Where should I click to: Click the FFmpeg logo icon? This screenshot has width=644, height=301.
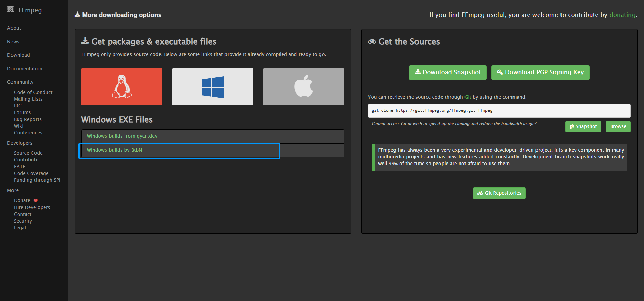point(10,9)
